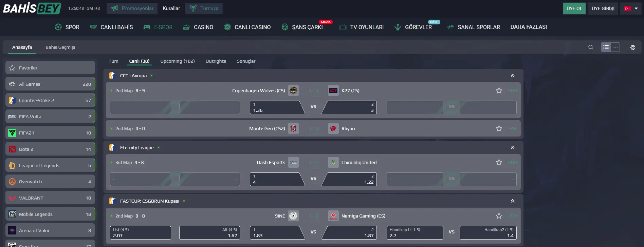Image resolution: width=644 pixels, height=247 pixels.
Task: Open DAHA FAZLASI menu
Action: (529, 27)
